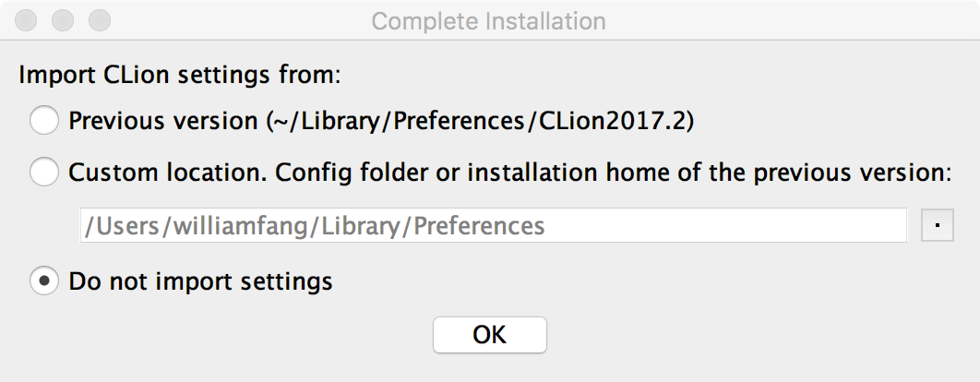Image resolution: width=980 pixels, height=382 pixels.
Task: Click the empty end of the path field
Action: (x=725, y=225)
